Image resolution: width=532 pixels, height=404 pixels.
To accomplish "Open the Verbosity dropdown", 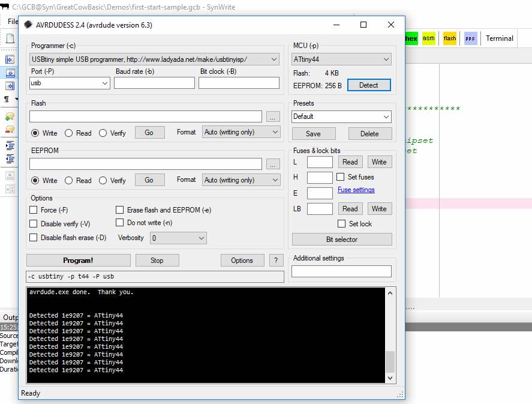I will 178,238.
